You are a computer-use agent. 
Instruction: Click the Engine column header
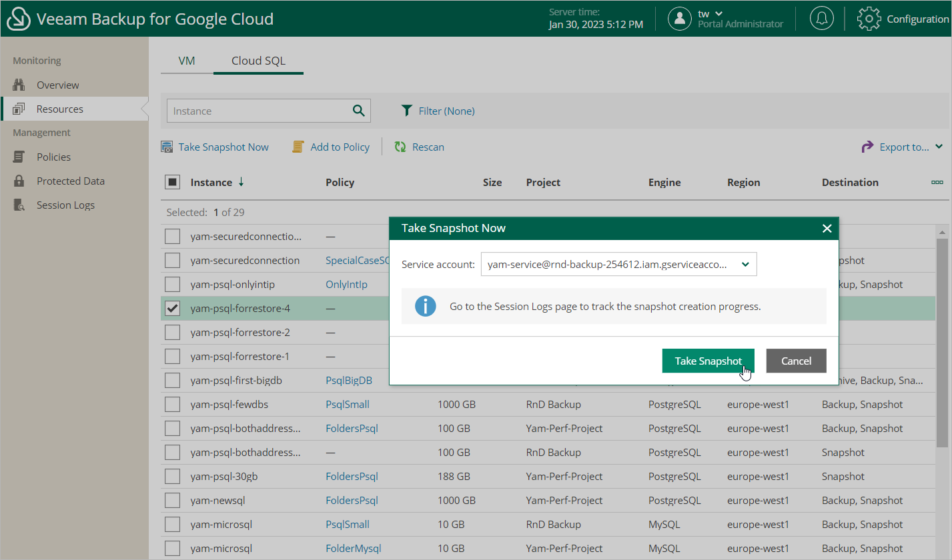[664, 182]
